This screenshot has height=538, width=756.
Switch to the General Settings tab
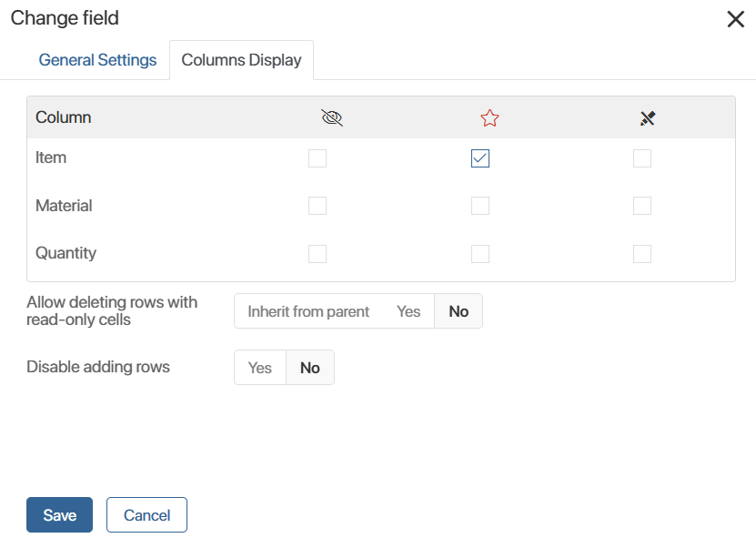point(97,60)
